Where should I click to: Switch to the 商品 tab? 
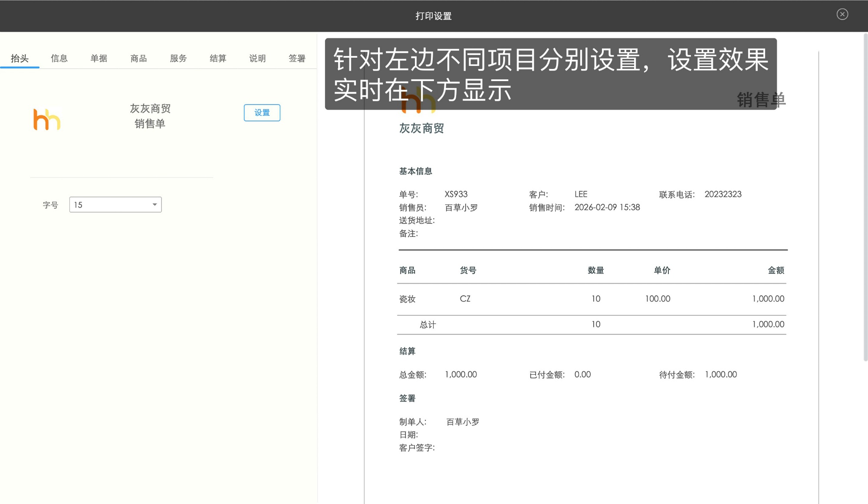click(x=138, y=58)
